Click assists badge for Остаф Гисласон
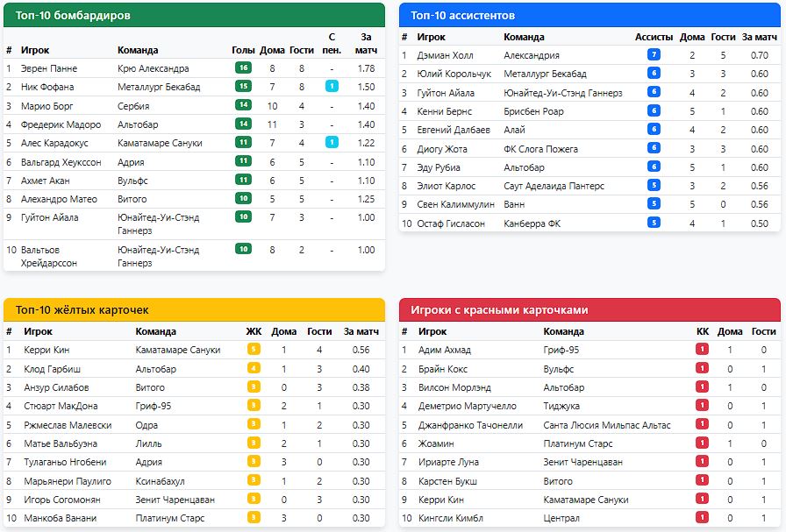786x532 pixels. [x=654, y=223]
